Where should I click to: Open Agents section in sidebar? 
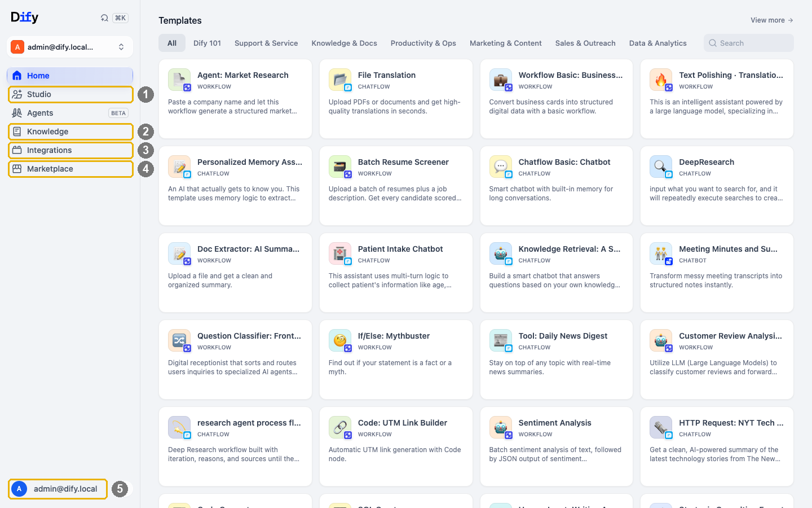(x=70, y=113)
